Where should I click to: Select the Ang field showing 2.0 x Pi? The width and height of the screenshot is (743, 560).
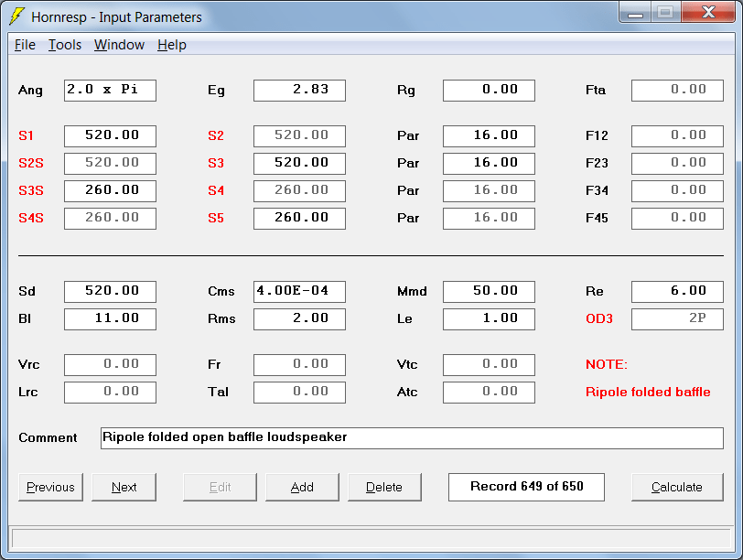(110, 91)
